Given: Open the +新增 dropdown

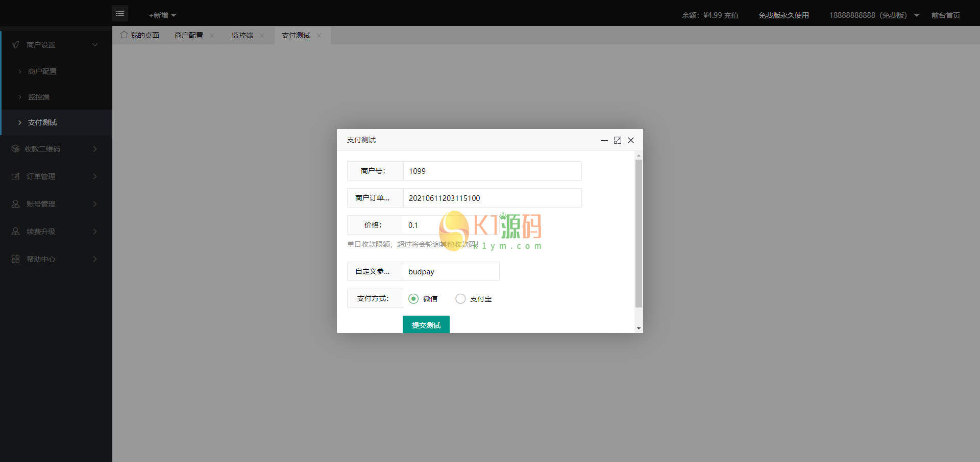Looking at the screenshot, I should 161,15.
